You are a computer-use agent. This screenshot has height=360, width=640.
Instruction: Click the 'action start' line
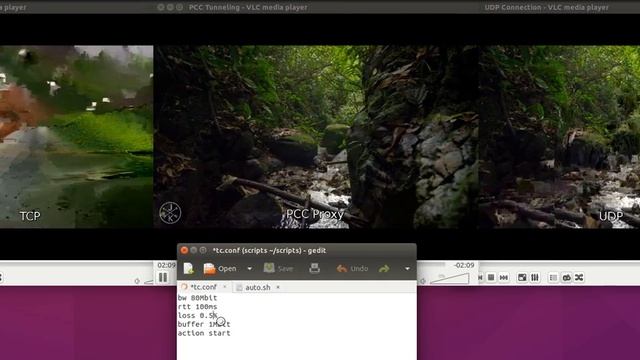click(204, 333)
